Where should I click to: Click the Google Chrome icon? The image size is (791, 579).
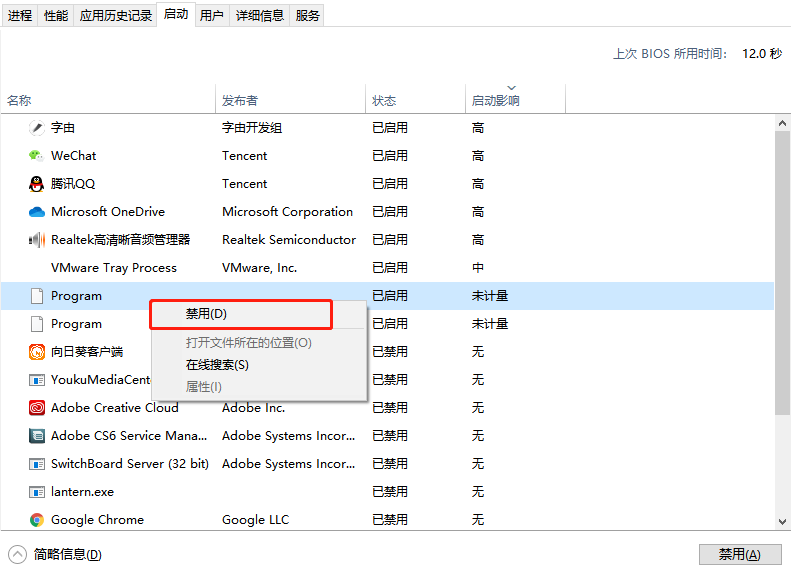pos(37,520)
